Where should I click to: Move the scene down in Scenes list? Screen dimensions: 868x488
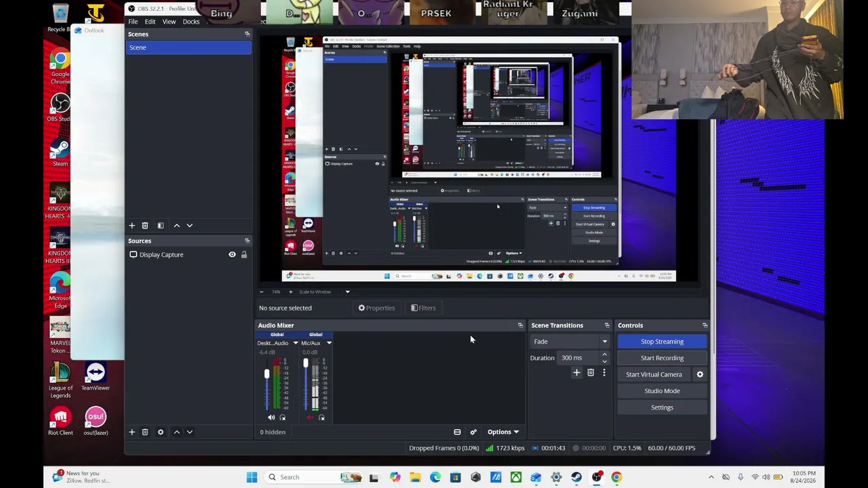pos(190,226)
